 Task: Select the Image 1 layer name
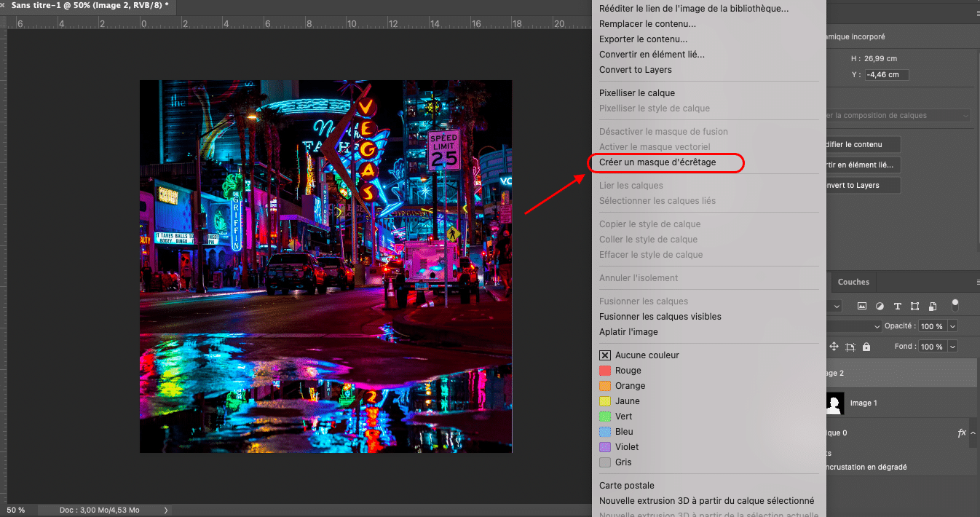click(864, 403)
